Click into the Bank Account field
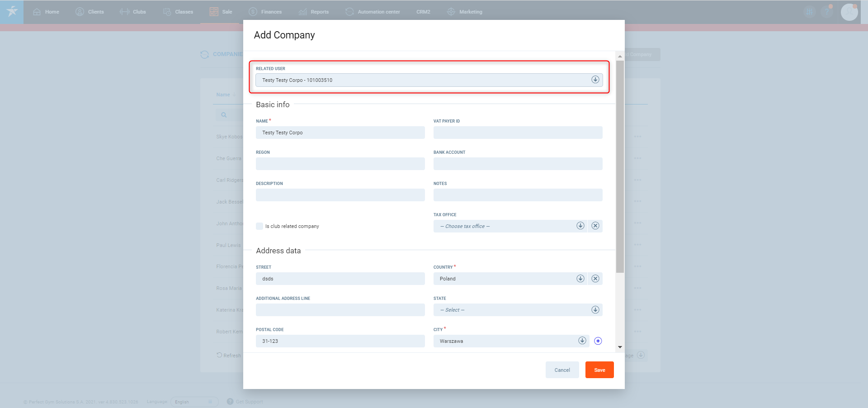This screenshot has height=408, width=868. 518,164
